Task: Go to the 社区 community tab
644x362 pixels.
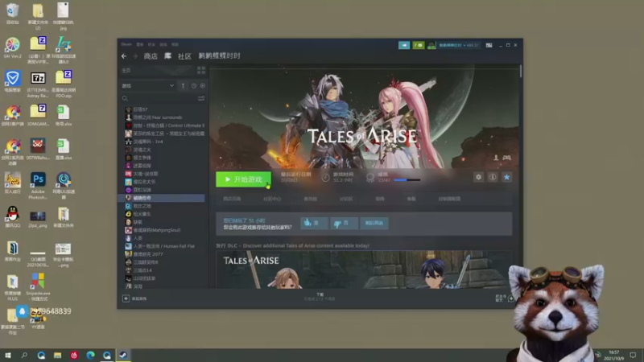Action: click(x=184, y=56)
